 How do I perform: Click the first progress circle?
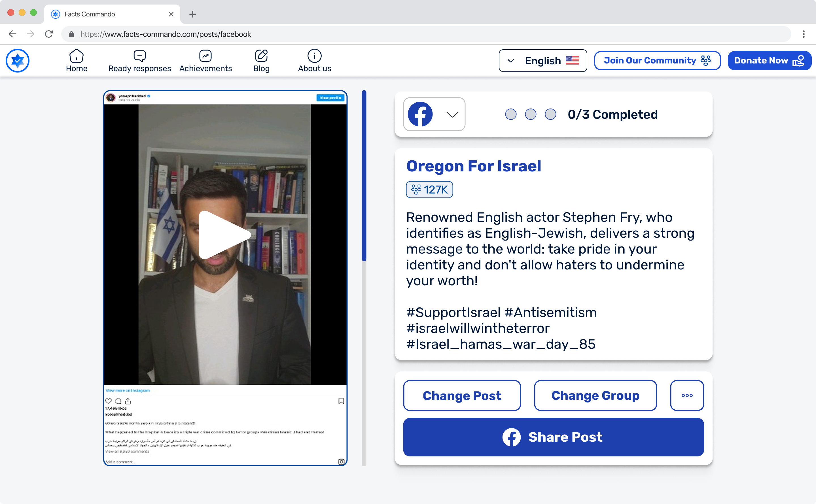[510, 114]
